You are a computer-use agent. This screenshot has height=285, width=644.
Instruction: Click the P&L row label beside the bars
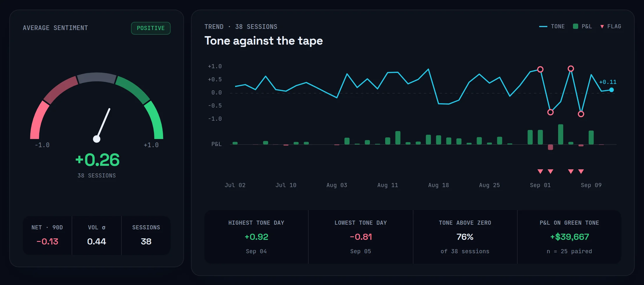[216, 144]
